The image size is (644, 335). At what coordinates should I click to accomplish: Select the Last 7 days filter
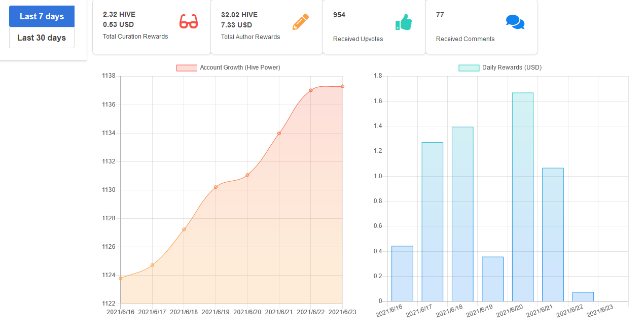[42, 16]
